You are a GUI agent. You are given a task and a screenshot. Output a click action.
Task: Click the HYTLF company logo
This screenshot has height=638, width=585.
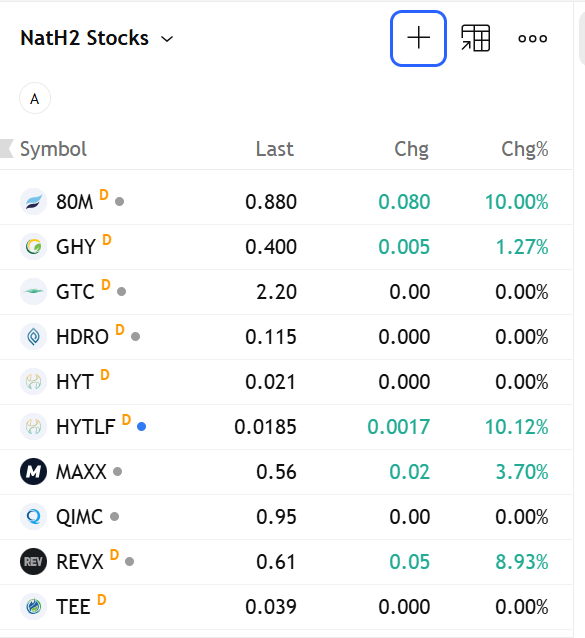33,426
